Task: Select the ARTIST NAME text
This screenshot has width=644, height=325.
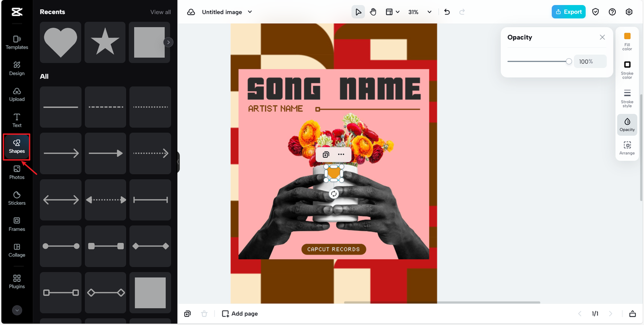Action: (276, 109)
